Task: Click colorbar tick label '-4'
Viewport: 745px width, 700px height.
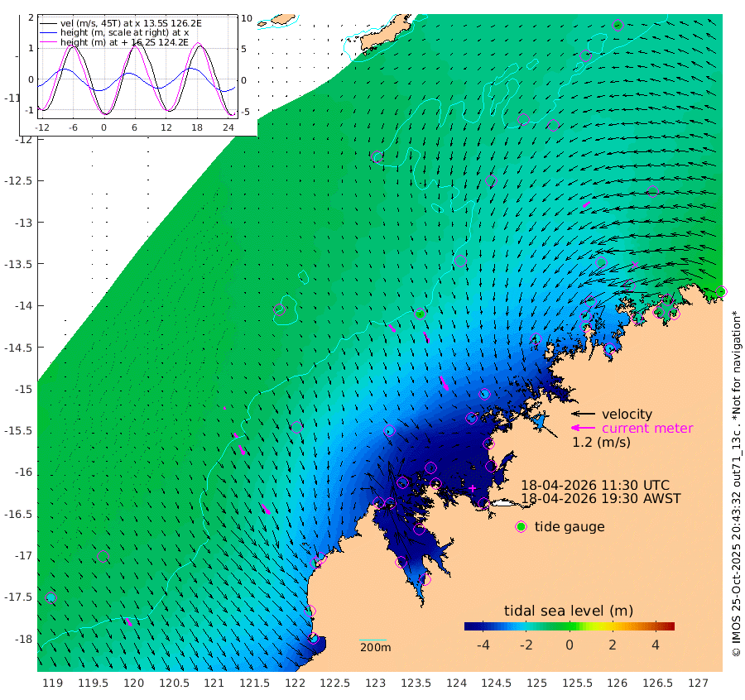Action: point(483,645)
